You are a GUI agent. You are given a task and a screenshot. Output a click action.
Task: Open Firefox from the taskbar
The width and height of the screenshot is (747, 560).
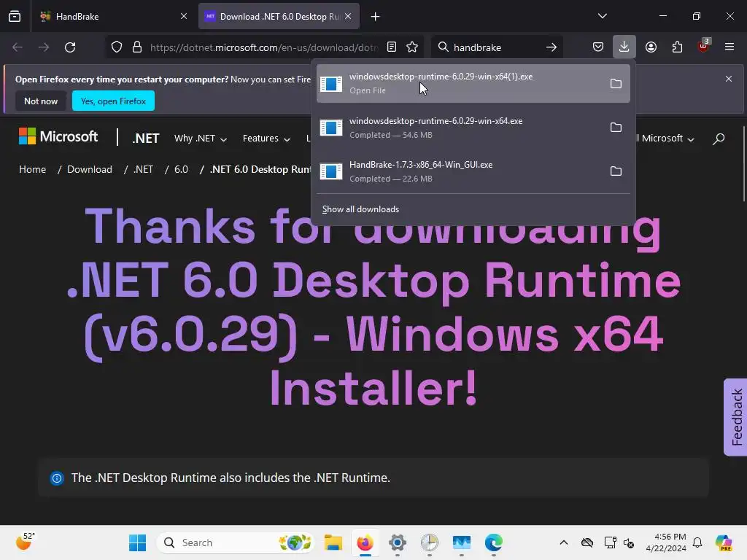365,542
